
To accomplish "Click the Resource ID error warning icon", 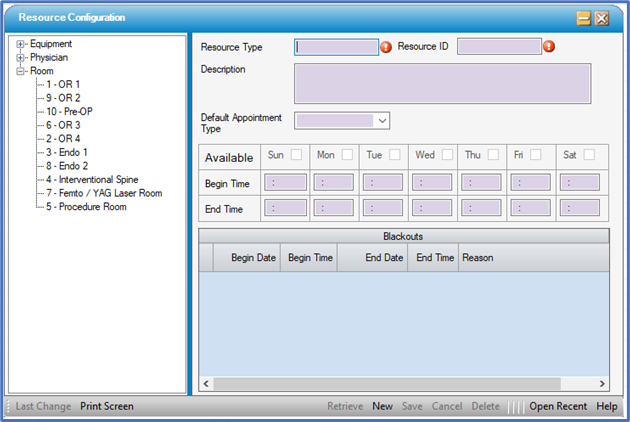I will (549, 47).
